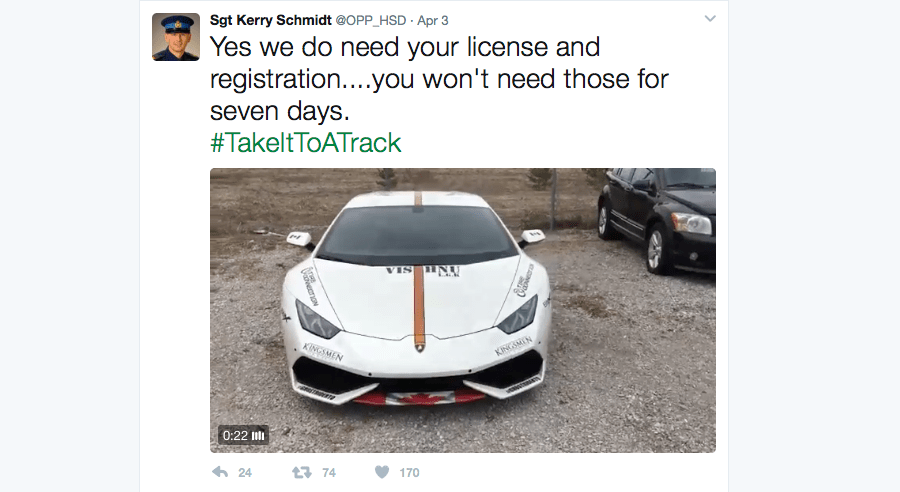Click the 24 replies count
900x492 pixels.
click(x=245, y=472)
